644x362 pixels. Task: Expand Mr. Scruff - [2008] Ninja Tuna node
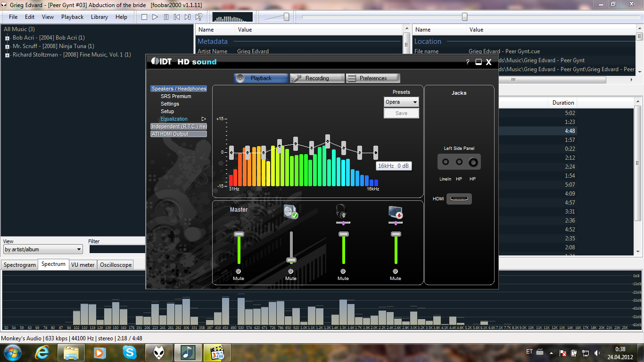click(x=7, y=47)
